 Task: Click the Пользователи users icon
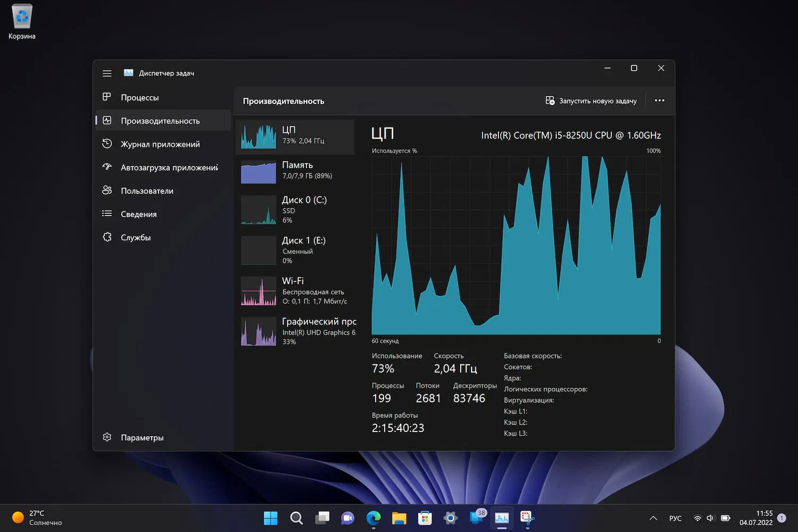pos(107,190)
